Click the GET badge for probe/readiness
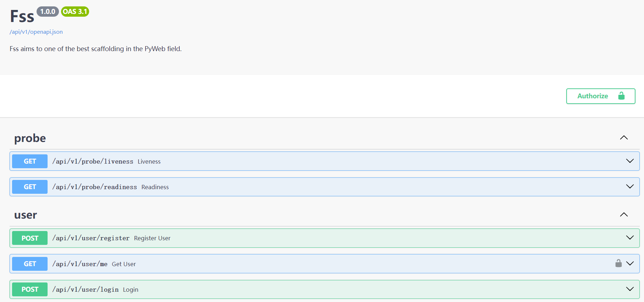The width and height of the screenshot is (644, 302). coord(30,187)
